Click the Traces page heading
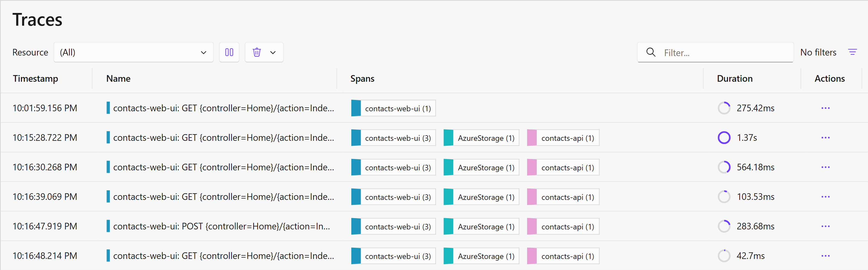This screenshot has height=270, width=868. (x=38, y=20)
